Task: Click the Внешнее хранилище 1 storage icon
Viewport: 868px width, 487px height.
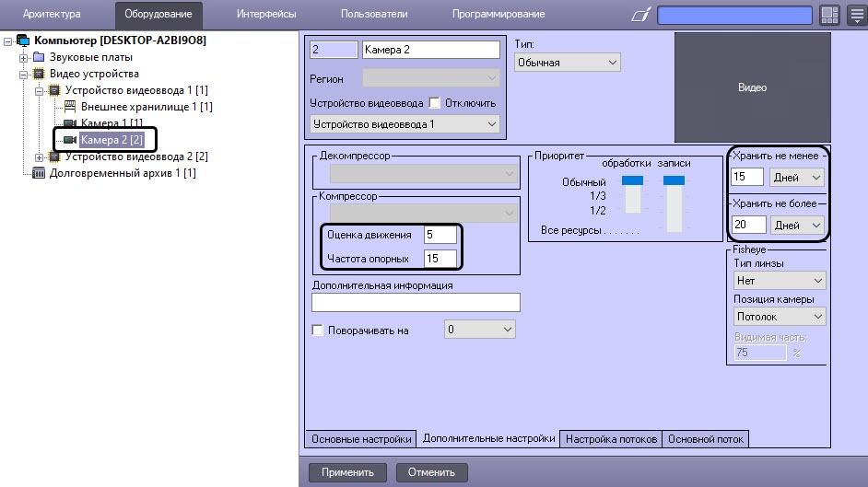Action: pos(70,107)
